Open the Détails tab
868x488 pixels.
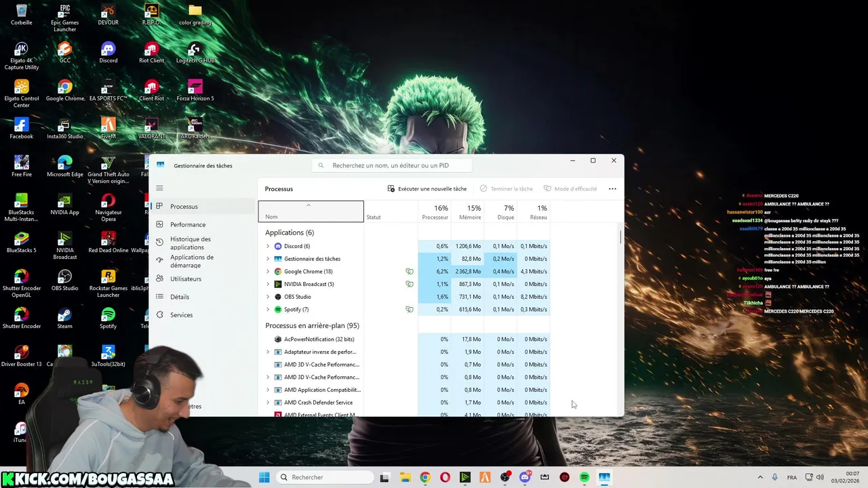(202, 297)
